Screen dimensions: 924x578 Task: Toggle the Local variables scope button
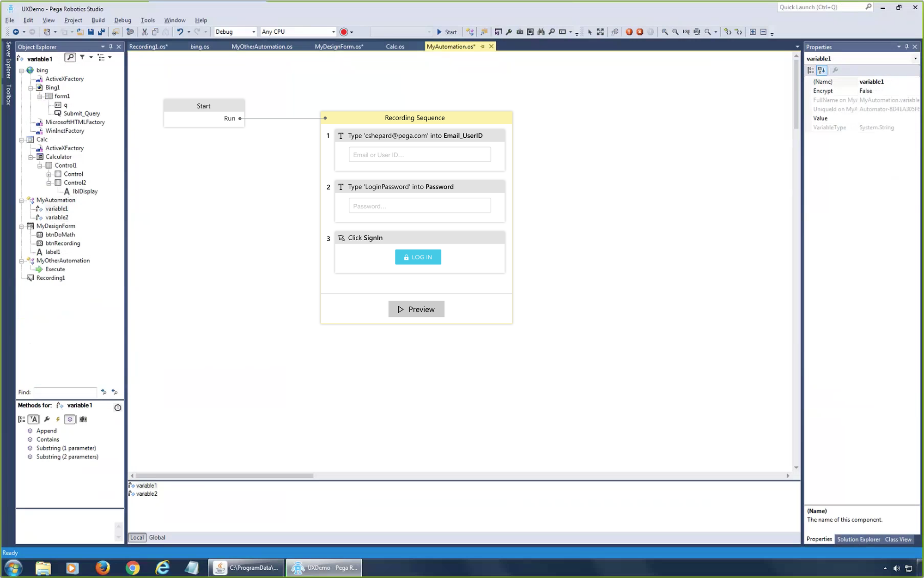pos(137,537)
